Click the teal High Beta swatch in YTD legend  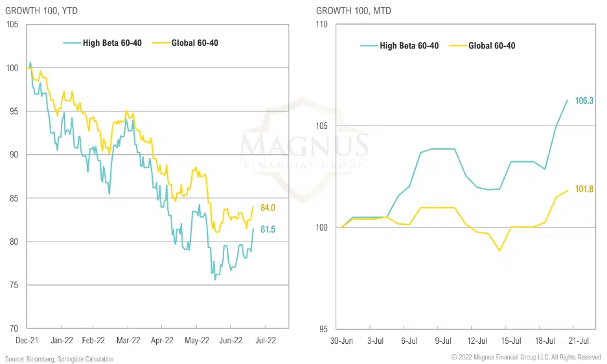[x=71, y=43]
